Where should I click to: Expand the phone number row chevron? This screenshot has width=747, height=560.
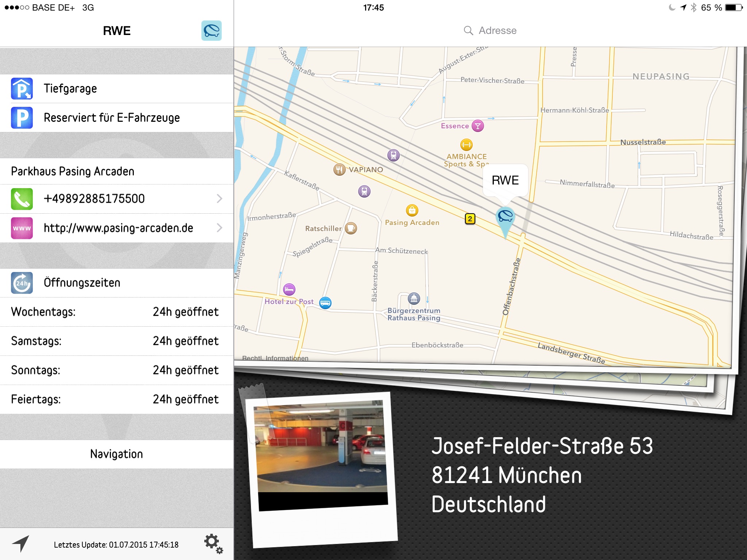(219, 199)
